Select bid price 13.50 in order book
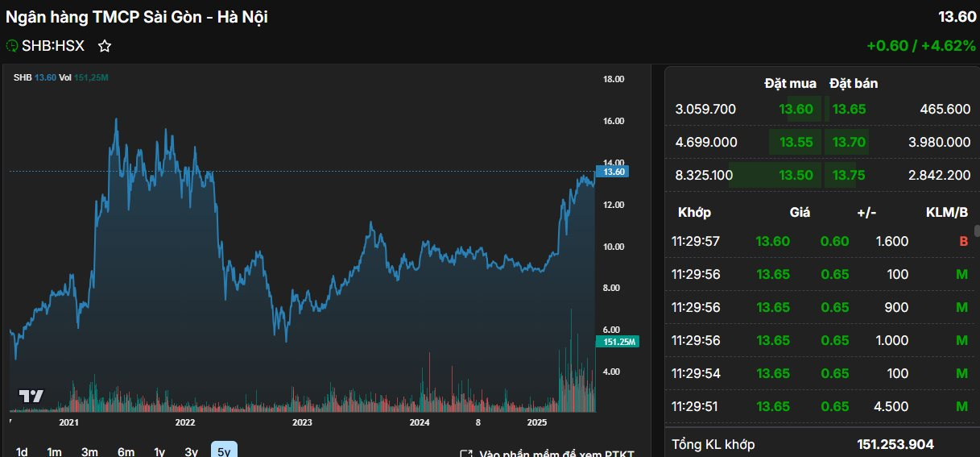 796,175
